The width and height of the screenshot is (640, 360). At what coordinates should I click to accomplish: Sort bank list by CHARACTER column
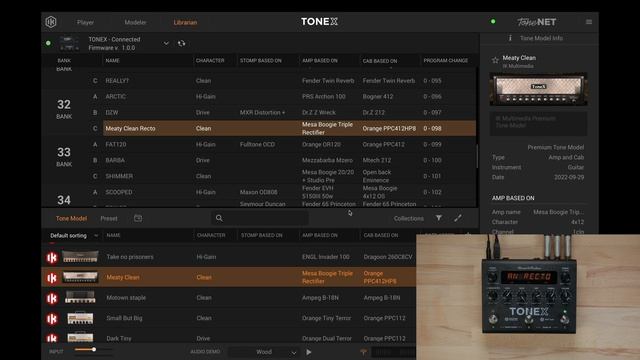tap(210, 60)
